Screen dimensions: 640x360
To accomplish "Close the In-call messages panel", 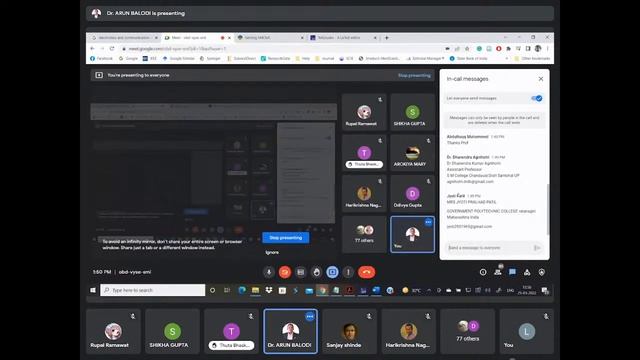I will pyautogui.click(x=541, y=79).
